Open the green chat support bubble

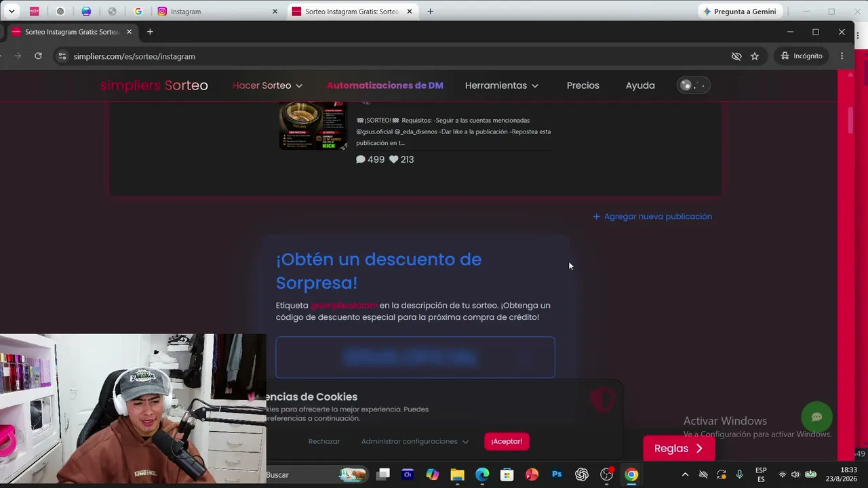tap(816, 417)
